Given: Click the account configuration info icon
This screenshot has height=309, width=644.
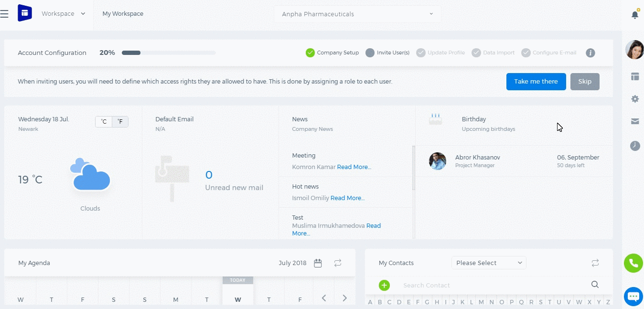Looking at the screenshot, I should [590, 53].
